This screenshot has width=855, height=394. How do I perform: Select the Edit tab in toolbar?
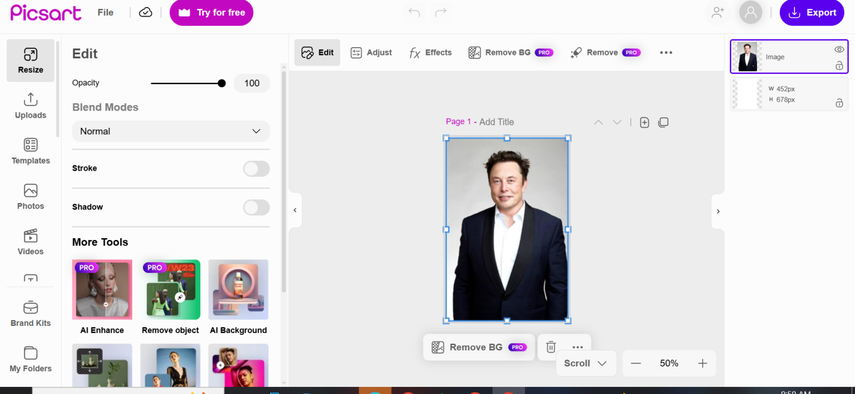point(317,52)
